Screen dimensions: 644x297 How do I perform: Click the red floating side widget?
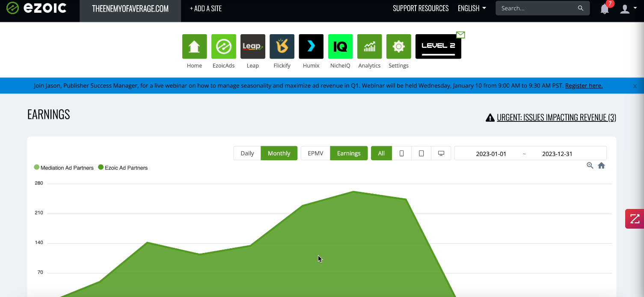(635, 219)
